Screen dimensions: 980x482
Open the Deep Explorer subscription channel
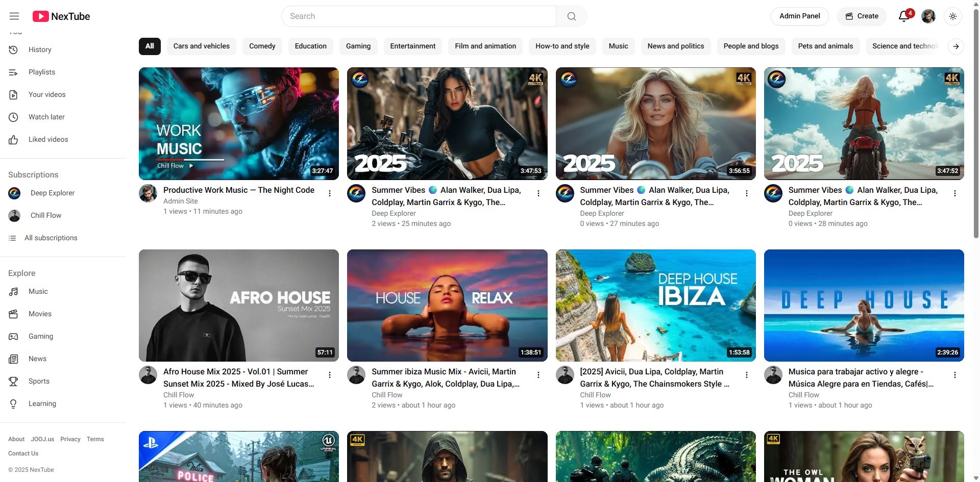coord(52,193)
